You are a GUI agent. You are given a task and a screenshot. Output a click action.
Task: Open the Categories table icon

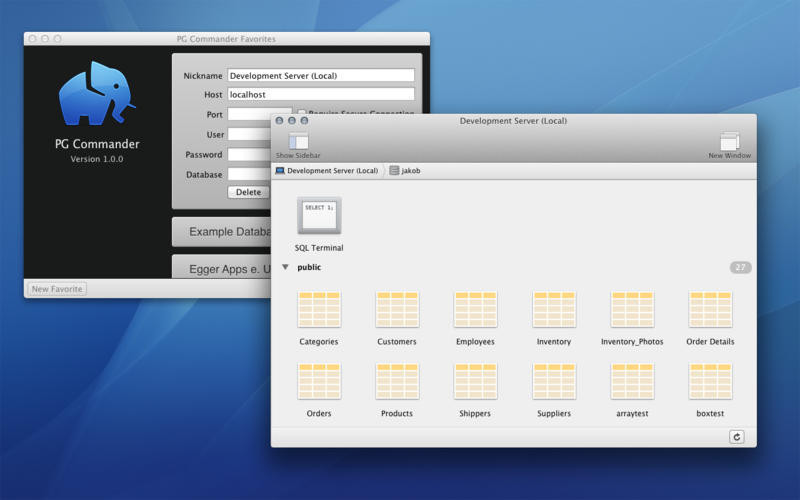tap(319, 309)
